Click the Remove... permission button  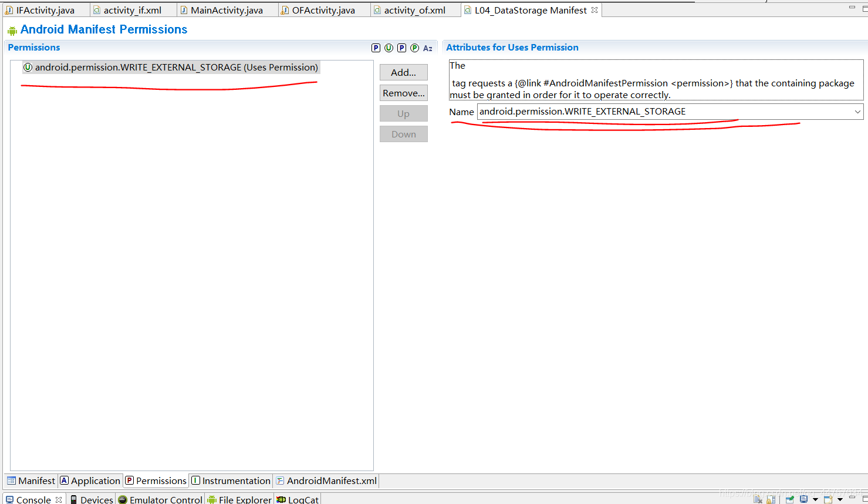click(x=404, y=93)
